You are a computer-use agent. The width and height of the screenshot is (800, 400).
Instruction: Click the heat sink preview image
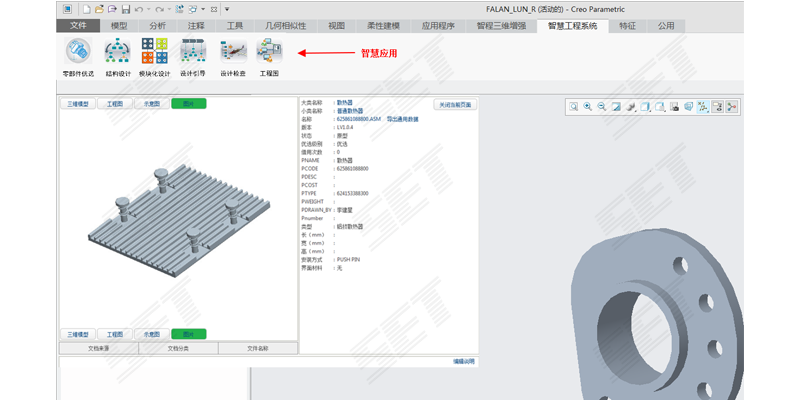(x=179, y=221)
